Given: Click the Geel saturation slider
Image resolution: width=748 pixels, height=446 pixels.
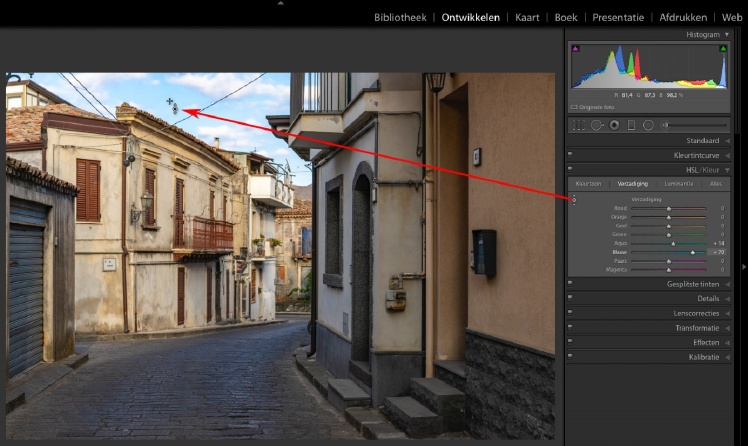Looking at the screenshot, I should pos(668,226).
